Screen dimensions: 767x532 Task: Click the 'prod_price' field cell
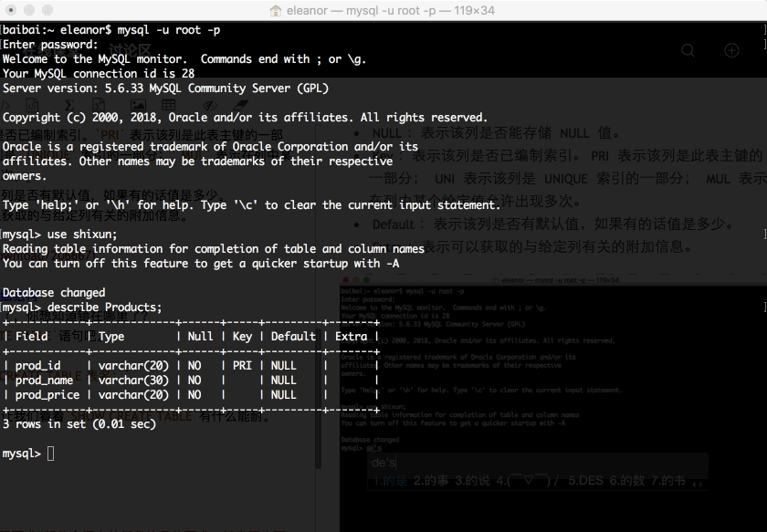point(47,395)
